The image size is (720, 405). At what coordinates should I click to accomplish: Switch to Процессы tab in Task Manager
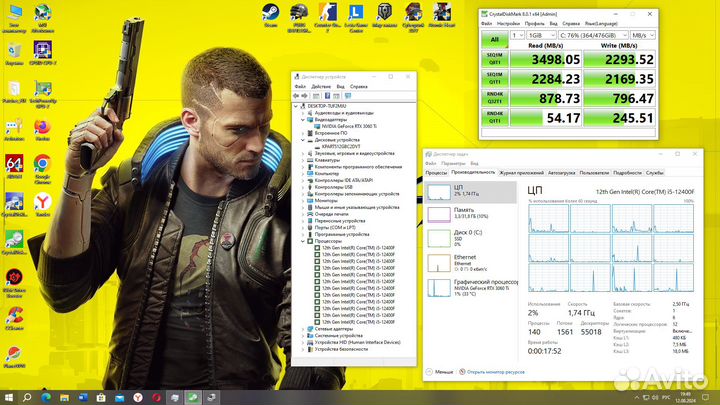pyautogui.click(x=436, y=173)
